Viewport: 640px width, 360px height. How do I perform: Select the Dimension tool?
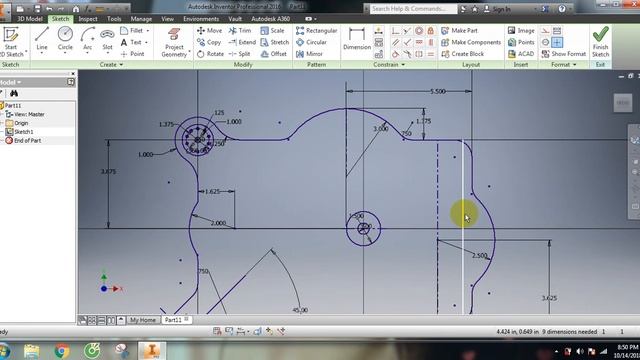click(x=357, y=39)
